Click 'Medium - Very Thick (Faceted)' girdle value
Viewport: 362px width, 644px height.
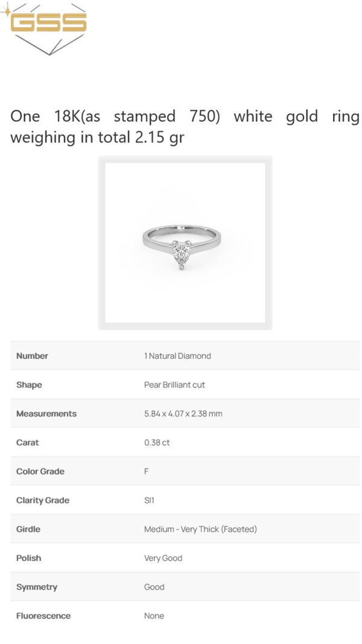200,529
